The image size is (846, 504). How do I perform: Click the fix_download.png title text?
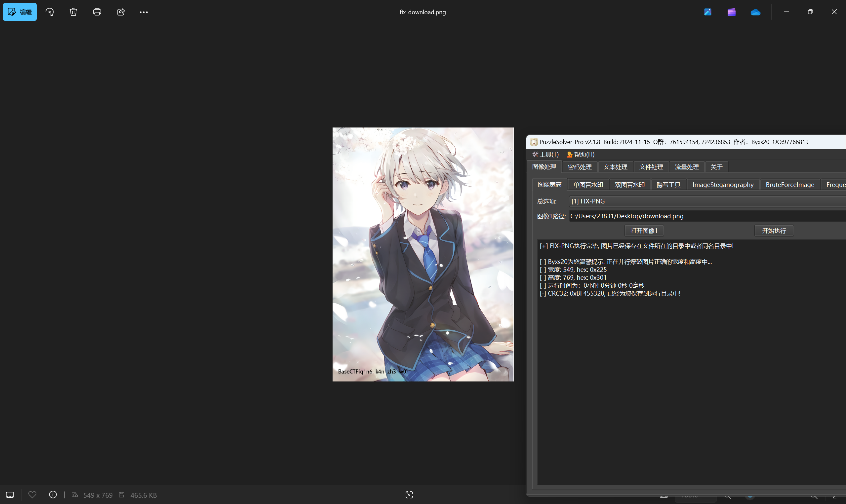pyautogui.click(x=423, y=12)
